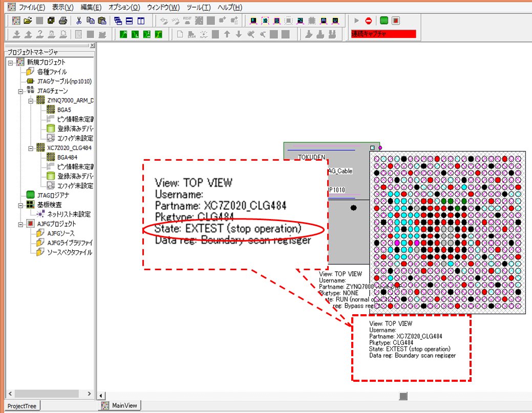The image size is (532, 413).
Task: Open the ファイル(F) menu
Action: click(x=32, y=8)
